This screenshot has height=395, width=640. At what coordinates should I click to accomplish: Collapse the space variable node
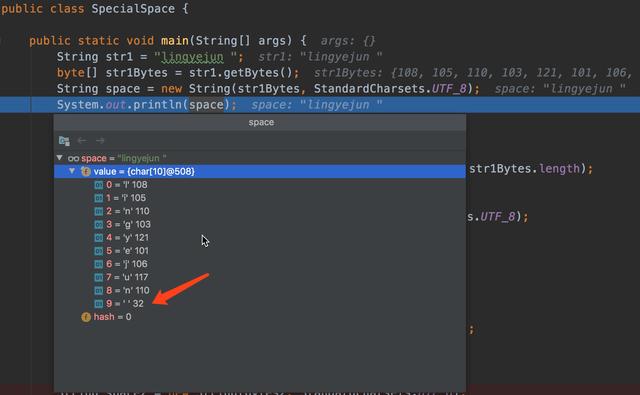(60, 158)
